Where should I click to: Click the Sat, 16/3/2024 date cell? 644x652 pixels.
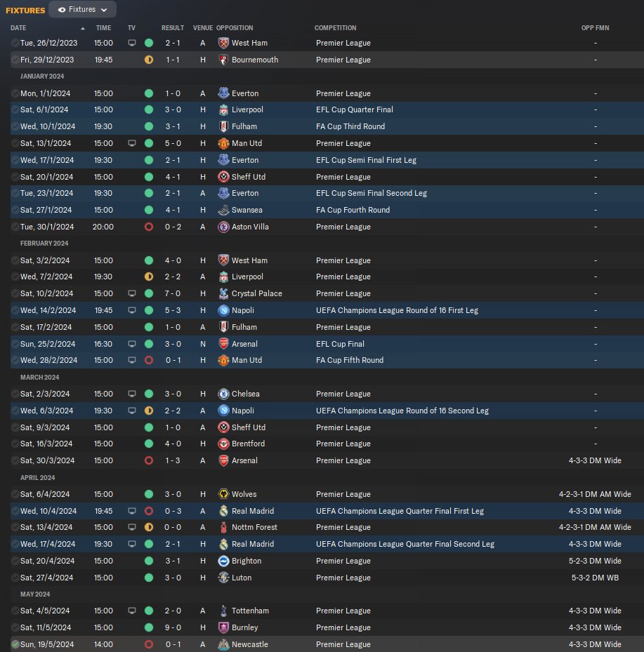pyautogui.click(x=46, y=444)
